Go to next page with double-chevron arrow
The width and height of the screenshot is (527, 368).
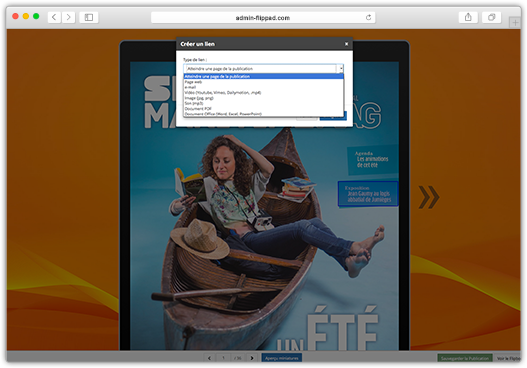coord(429,197)
